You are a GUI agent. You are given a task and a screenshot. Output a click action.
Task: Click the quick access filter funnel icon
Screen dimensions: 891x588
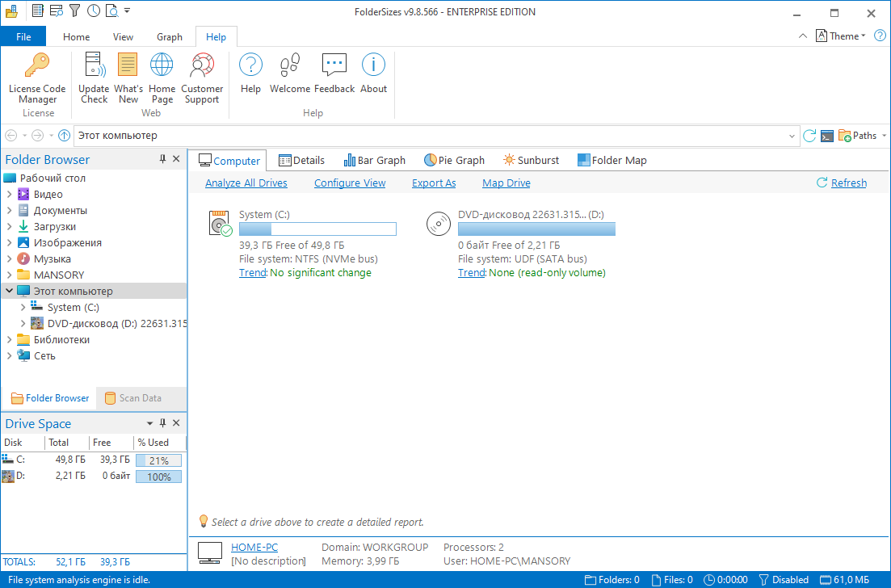(x=74, y=10)
